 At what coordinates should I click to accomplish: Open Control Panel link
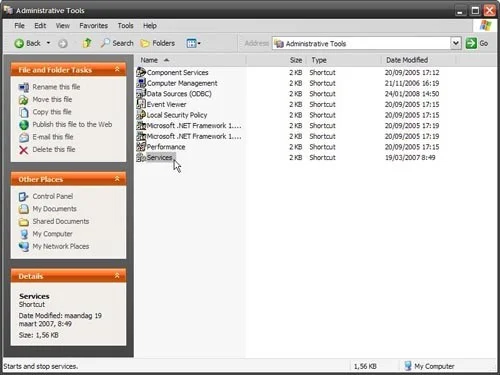53,196
